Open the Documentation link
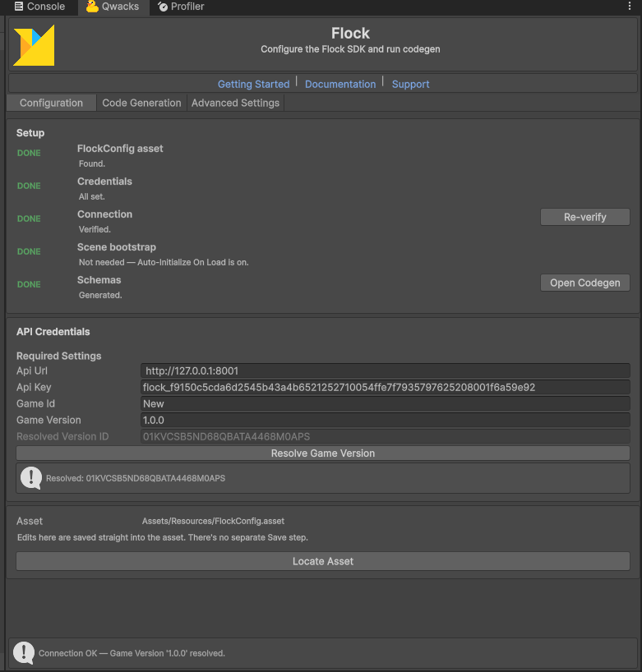The width and height of the screenshot is (642, 672). point(340,84)
